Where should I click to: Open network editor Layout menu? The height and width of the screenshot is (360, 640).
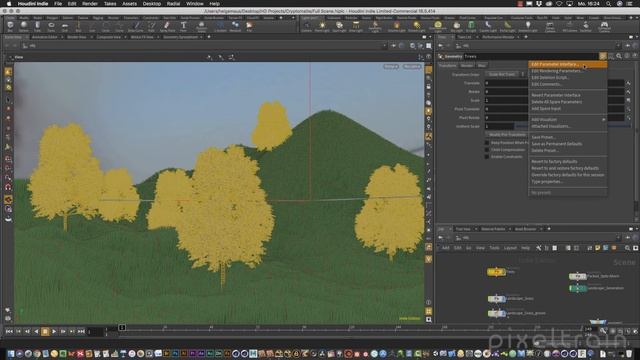510,248
